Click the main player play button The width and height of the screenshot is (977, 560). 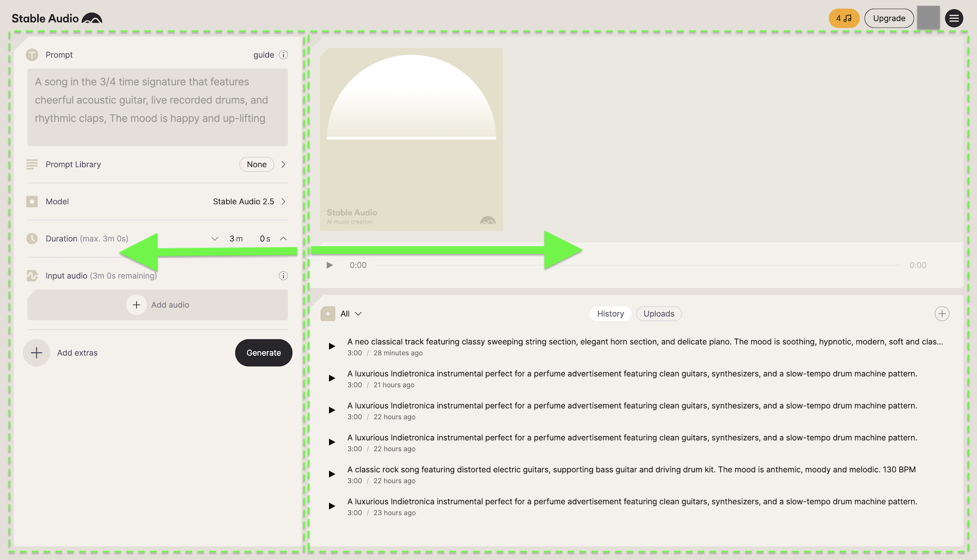point(330,265)
